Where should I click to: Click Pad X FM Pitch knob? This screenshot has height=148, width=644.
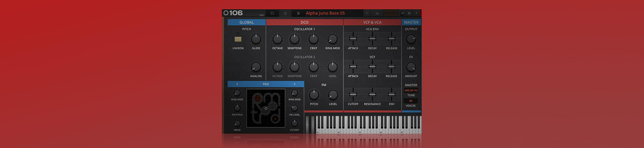tap(237, 108)
